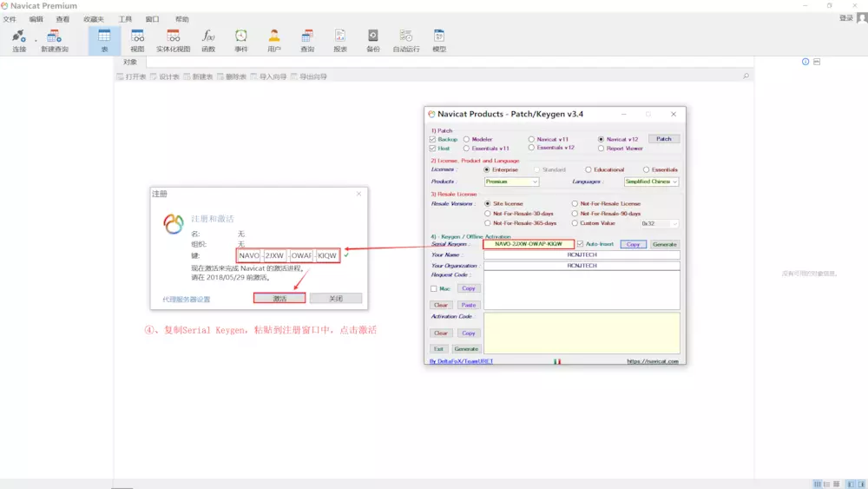Toggle the Backup checkbox in Keygen
Viewport: 868px width, 489px height.
tap(433, 140)
